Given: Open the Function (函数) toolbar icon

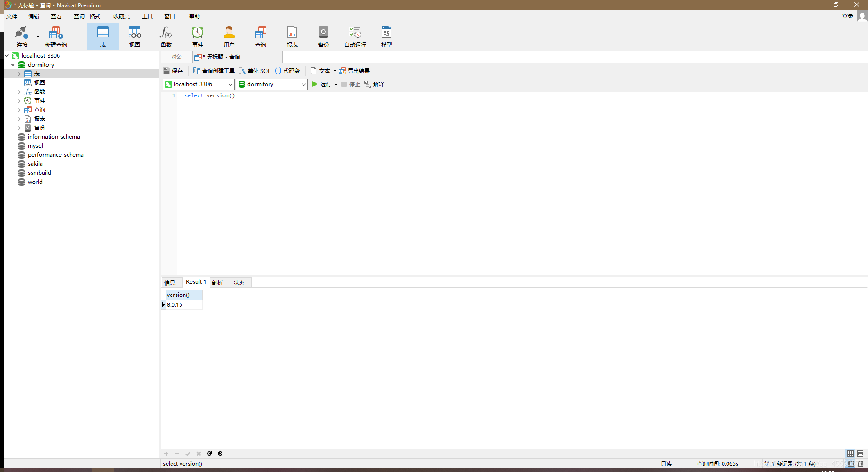Looking at the screenshot, I should (166, 36).
